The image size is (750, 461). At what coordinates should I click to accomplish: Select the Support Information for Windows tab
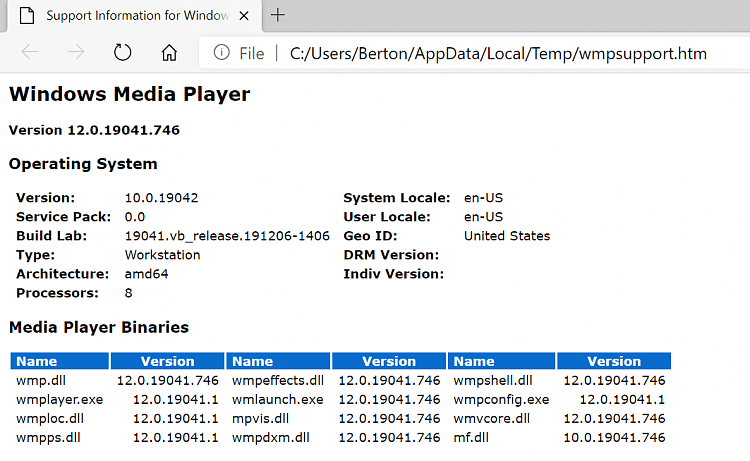(134, 16)
